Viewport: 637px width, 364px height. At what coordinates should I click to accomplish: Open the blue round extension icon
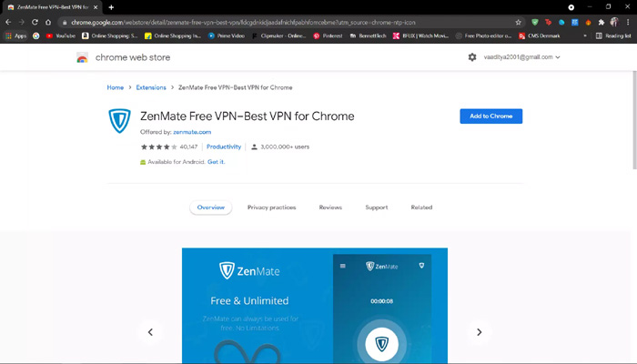[x=561, y=23]
